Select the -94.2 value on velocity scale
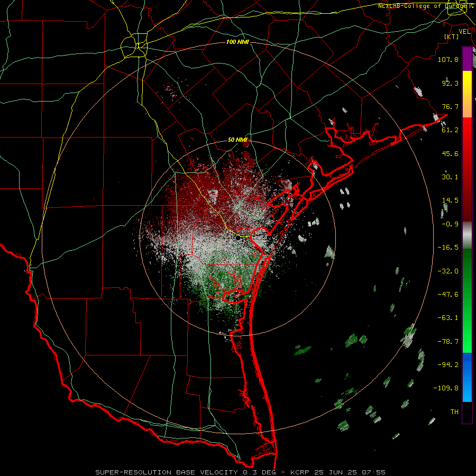Viewport: 476px width, 476px height. point(448,364)
